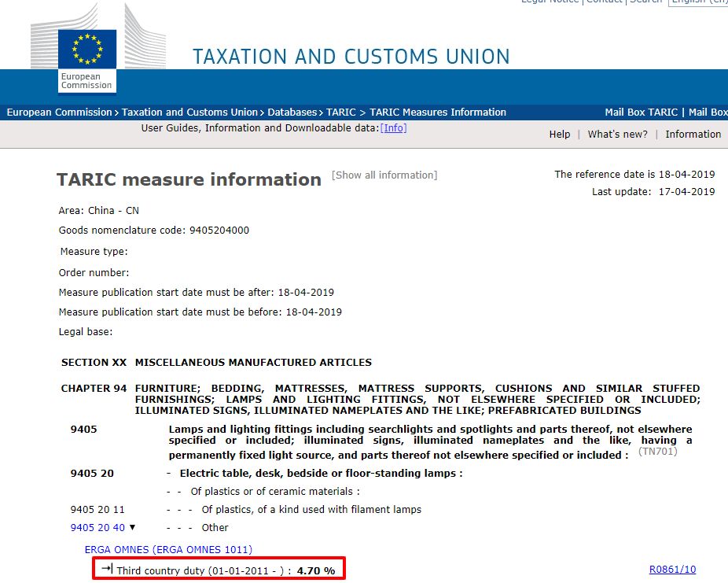Open the TARIC breadcrumb link
Viewport: 728px width, 583px height.
(x=340, y=113)
